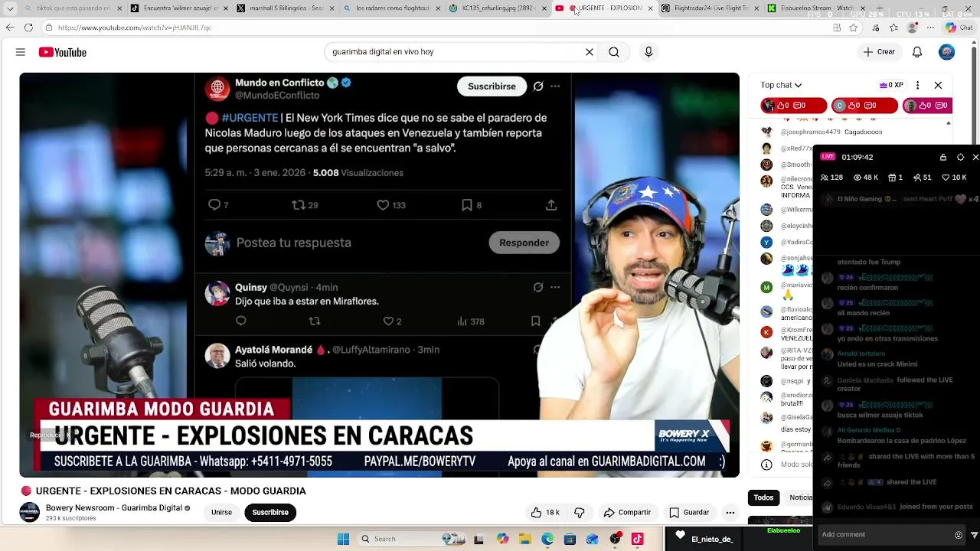Open the Bowery Newsroom channel avatar
The height and width of the screenshot is (551, 980).
pyautogui.click(x=30, y=512)
